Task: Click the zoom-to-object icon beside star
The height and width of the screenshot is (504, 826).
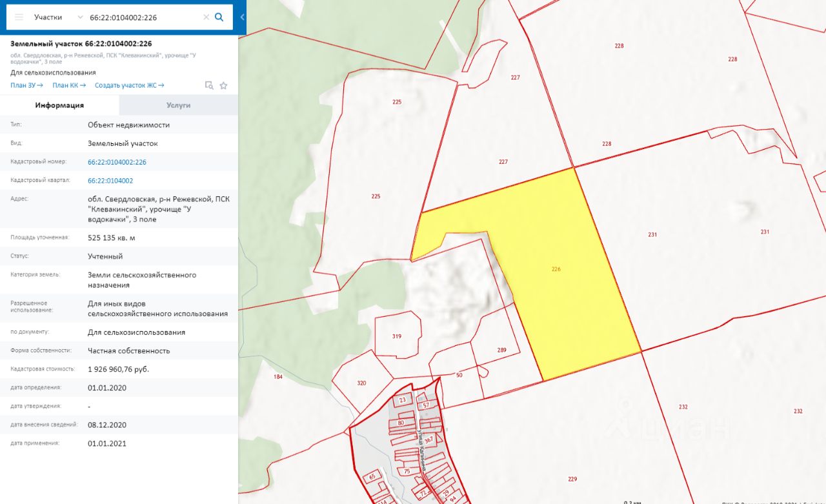Action: [x=208, y=85]
